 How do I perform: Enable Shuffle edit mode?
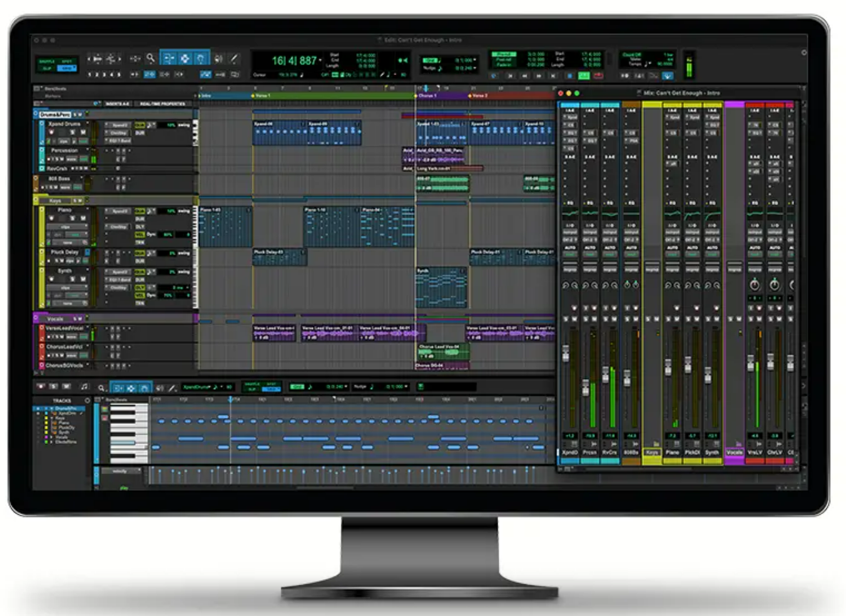coord(47,61)
